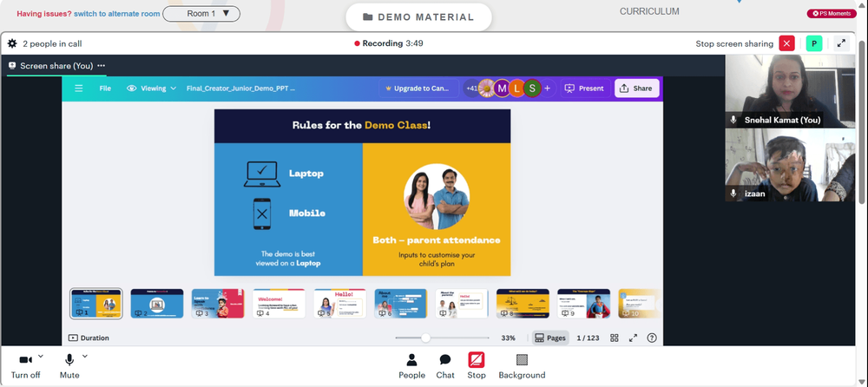
Task: Click the +41 collaborators badge
Action: 470,88
